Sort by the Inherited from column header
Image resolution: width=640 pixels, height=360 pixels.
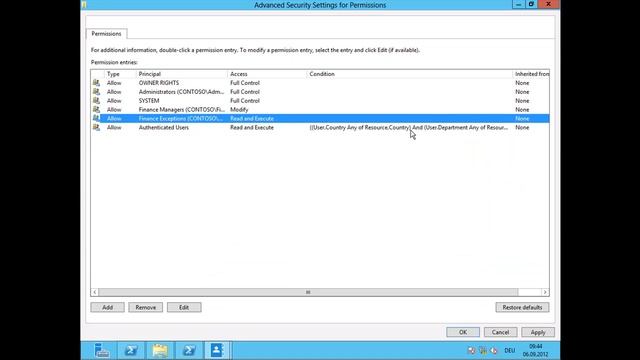pyautogui.click(x=531, y=74)
